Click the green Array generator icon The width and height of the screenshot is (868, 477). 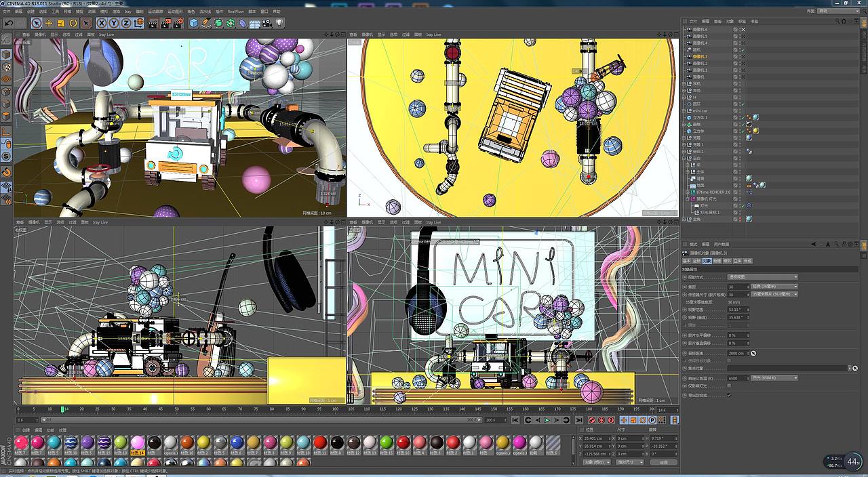click(x=231, y=23)
